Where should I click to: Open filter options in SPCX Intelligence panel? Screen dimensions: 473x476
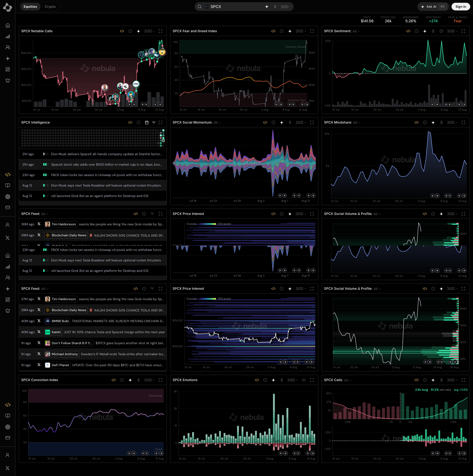point(153,122)
